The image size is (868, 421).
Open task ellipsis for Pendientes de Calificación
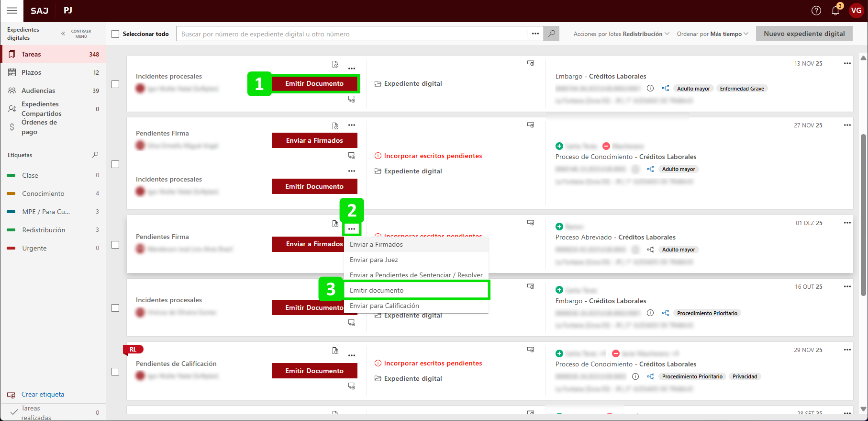[x=352, y=355]
